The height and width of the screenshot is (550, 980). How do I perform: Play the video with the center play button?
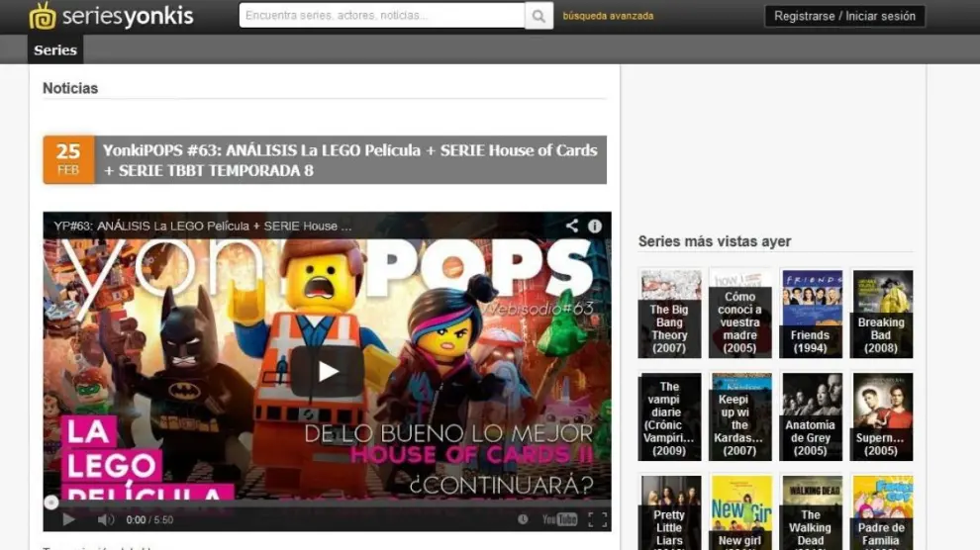[x=327, y=371]
